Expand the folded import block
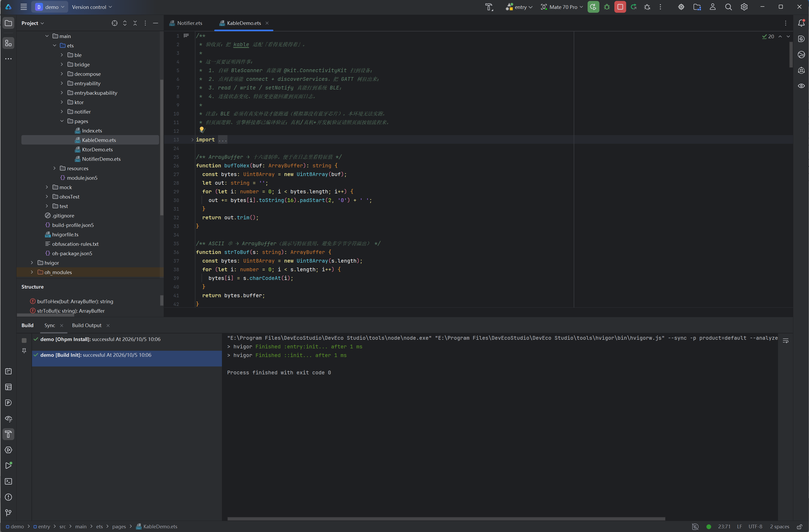The image size is (809, 532). point(192,140)
